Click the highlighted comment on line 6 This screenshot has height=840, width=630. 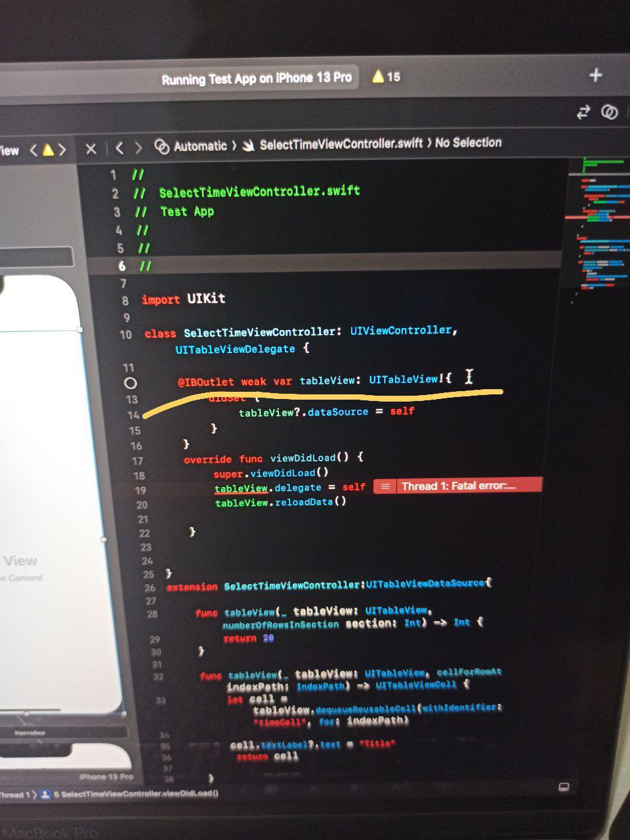tap(145, 266)
